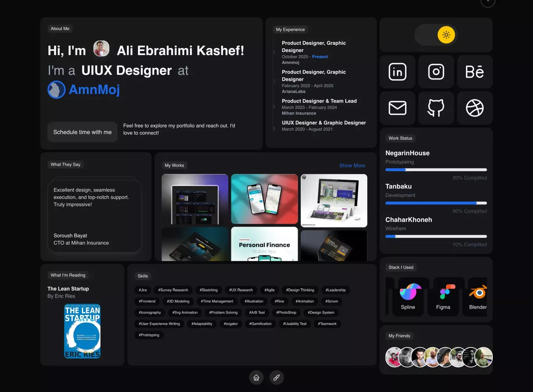Click the Stack I Used label
Image resolution: width=533 pixels, height=392 pixels.
tap(401, 268)
